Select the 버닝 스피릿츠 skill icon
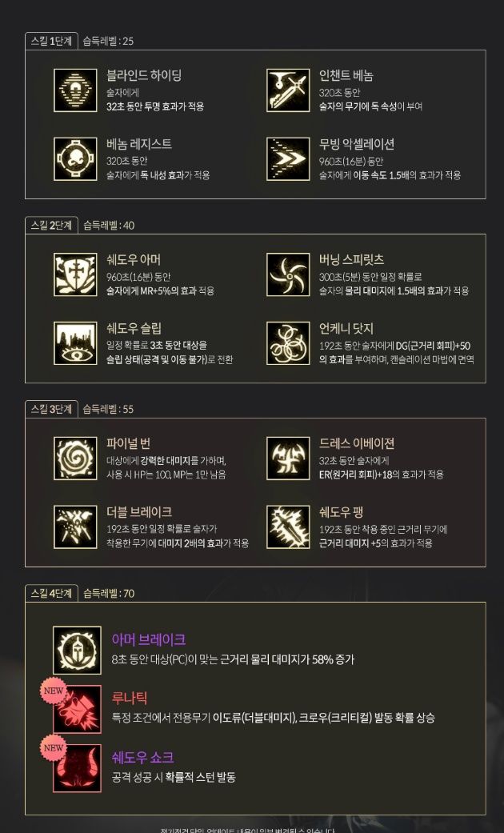504x833 pixels. (288, 274)
